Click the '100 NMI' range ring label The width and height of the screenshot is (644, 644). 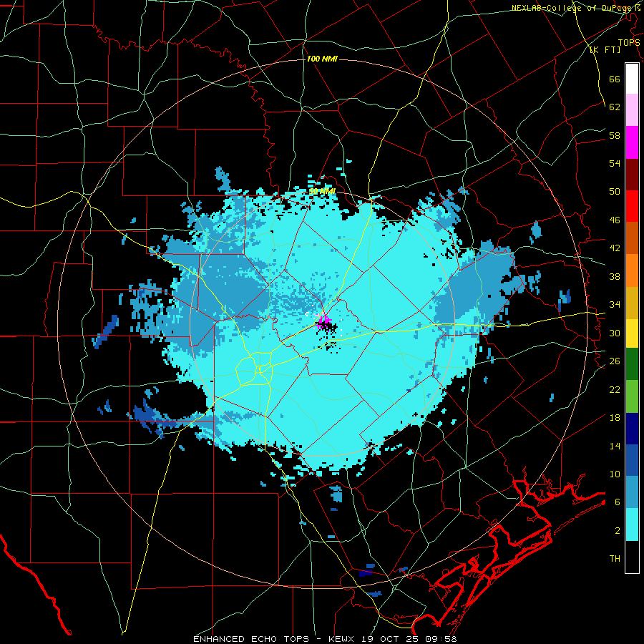tap(321, 59)
